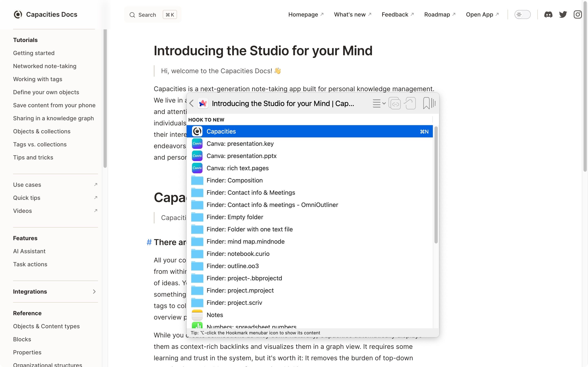Image resolution: width=588 pixels, height=367 pixels.
Task: Click the Hook to New list scrollbar
Action: pos(436,185)
